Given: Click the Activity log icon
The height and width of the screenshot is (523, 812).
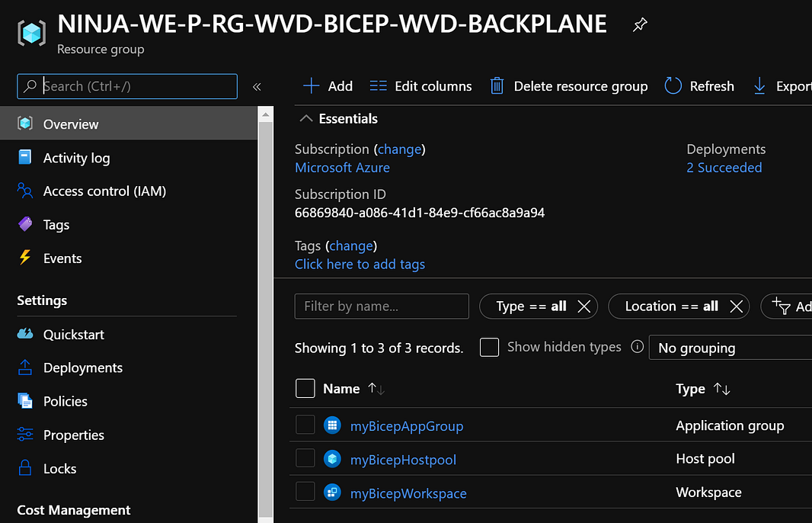Looking at the screenshot, I should tap(25, 157).
